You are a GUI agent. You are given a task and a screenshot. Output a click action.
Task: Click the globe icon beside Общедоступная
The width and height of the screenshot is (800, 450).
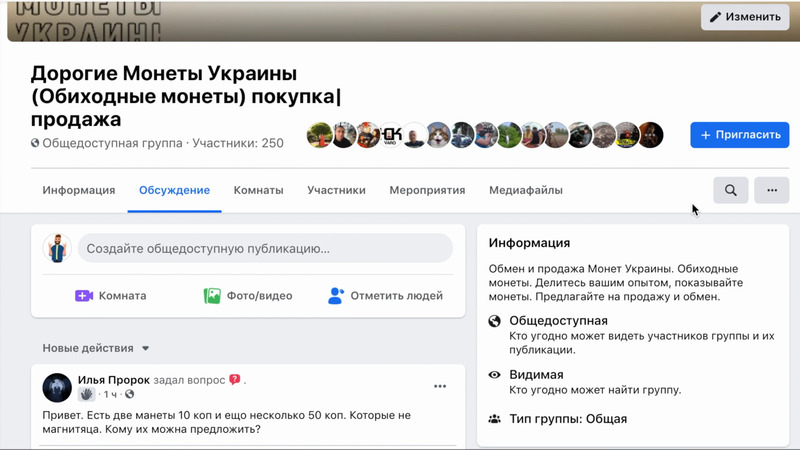tap(494, 321)
